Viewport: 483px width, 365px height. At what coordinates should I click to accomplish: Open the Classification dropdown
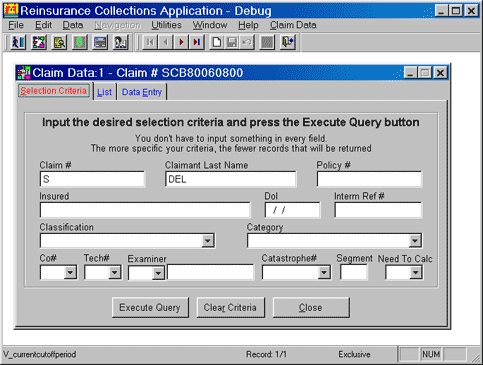(x=208, y=241)
